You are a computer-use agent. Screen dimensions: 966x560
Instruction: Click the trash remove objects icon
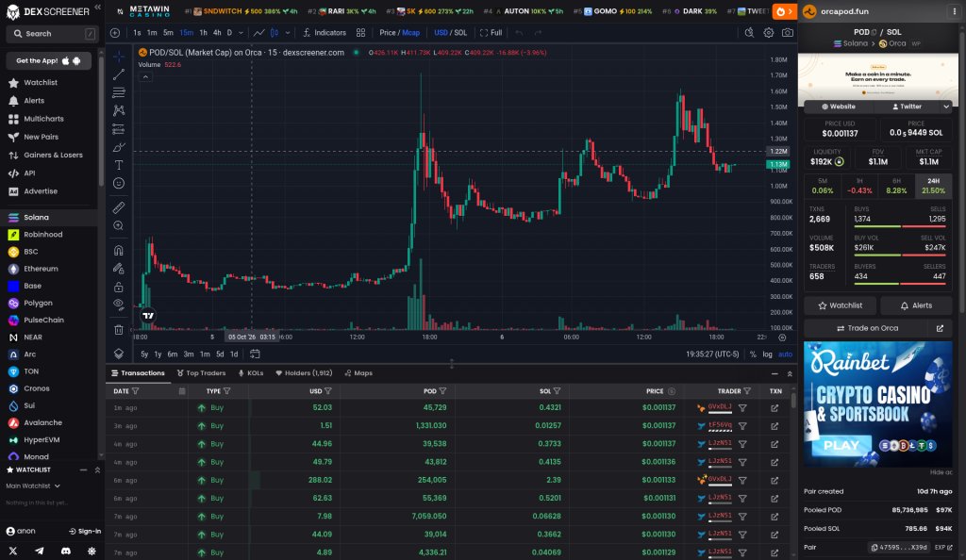pos(118,330)
